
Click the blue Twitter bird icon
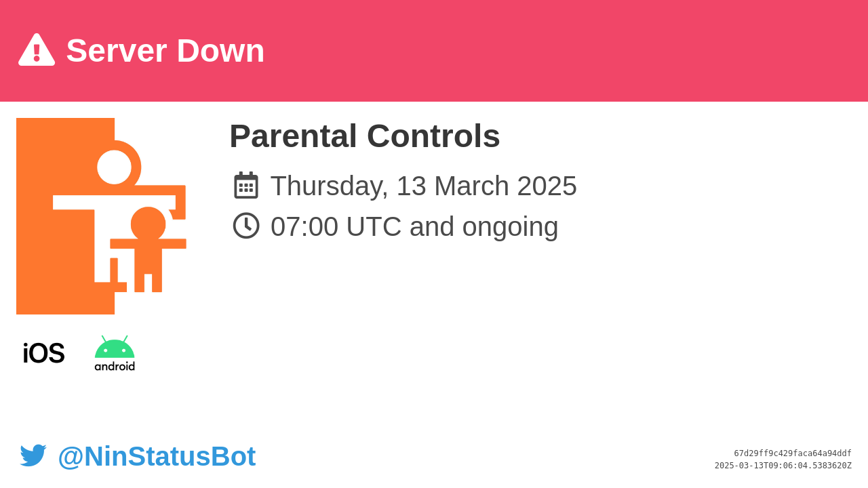tap(33, 455)
